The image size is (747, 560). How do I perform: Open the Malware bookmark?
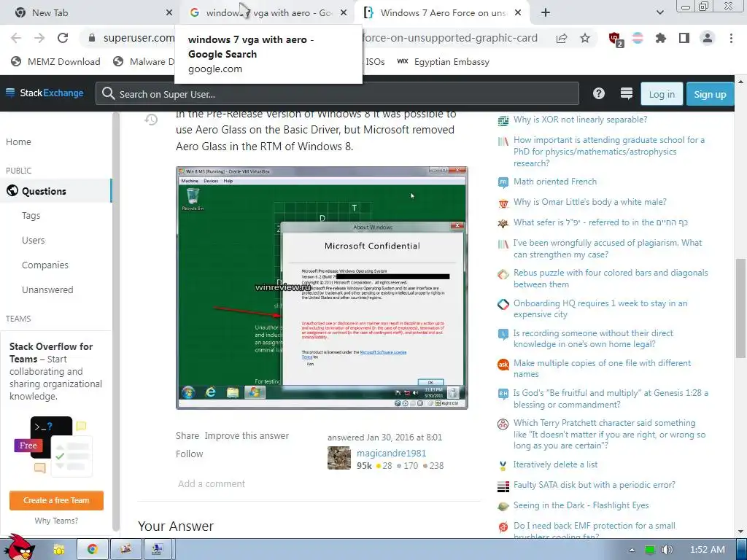point(143,61)
